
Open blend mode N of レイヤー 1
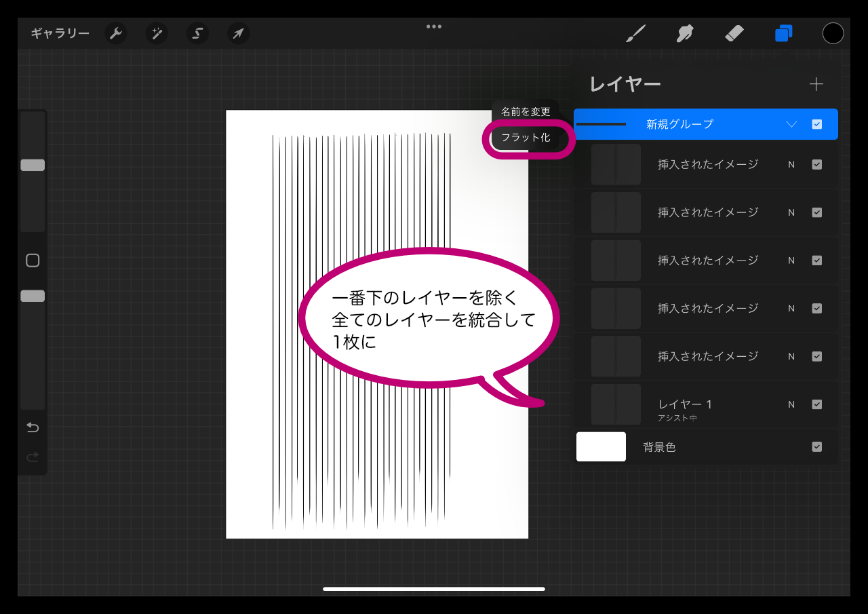(791, 404)
